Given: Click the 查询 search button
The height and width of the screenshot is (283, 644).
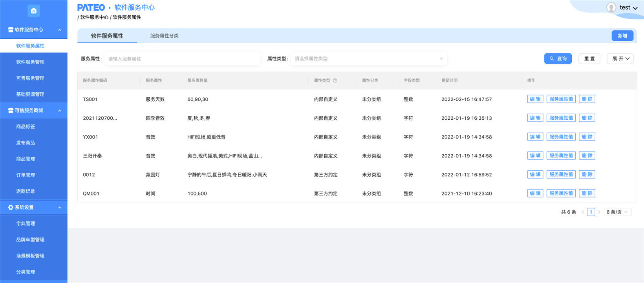Looking at the screenshot, I should 558,59.
